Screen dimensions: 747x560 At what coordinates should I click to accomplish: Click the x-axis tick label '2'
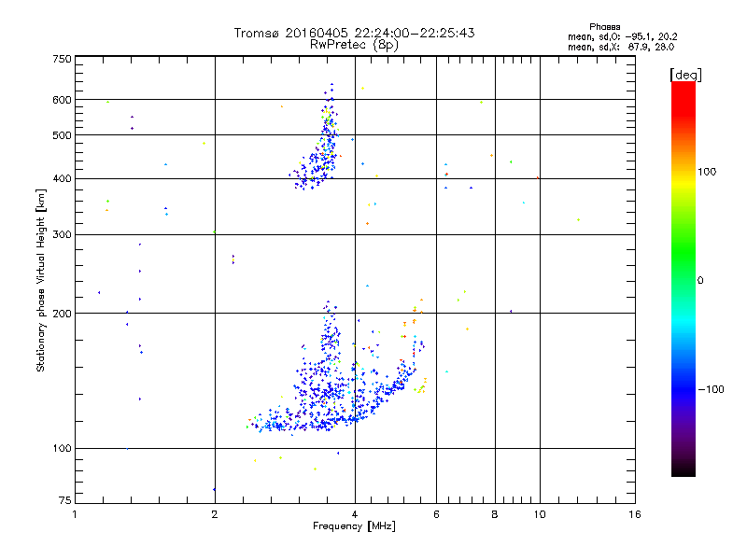tap(215, 514)
